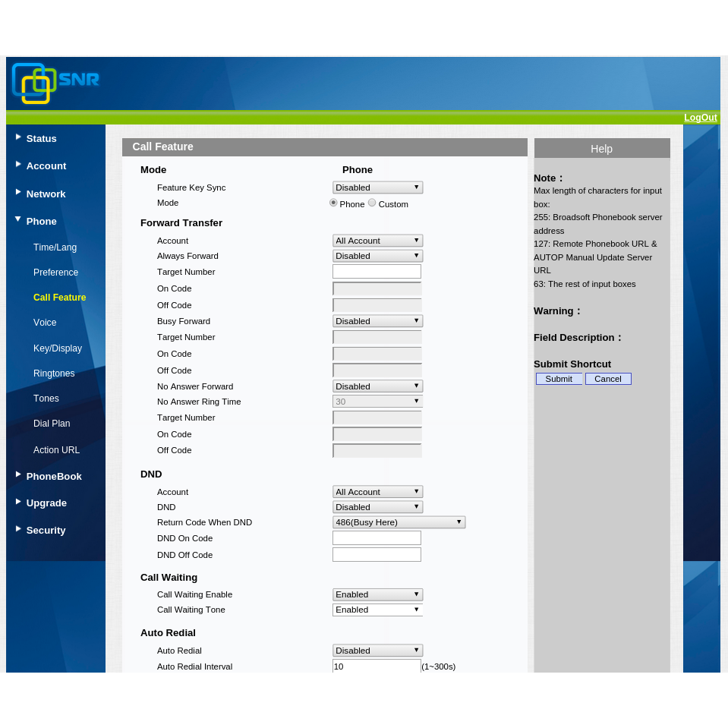This screenshot has width=728, height=728.
Task: Open Return Code When DND dropdown
Action: pyautogui.click(x=399, y=522)
